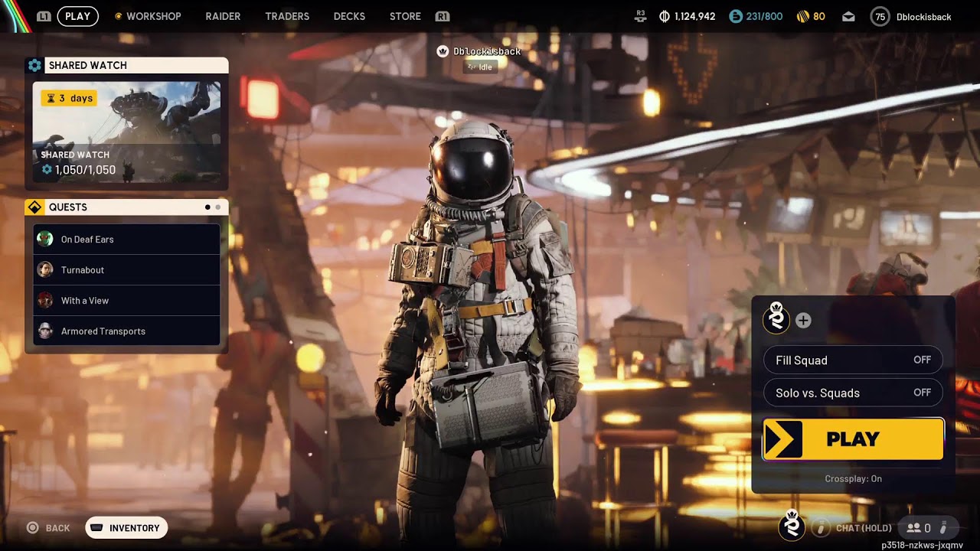Click the blue token icon beside 231/800

coord(735,16)
